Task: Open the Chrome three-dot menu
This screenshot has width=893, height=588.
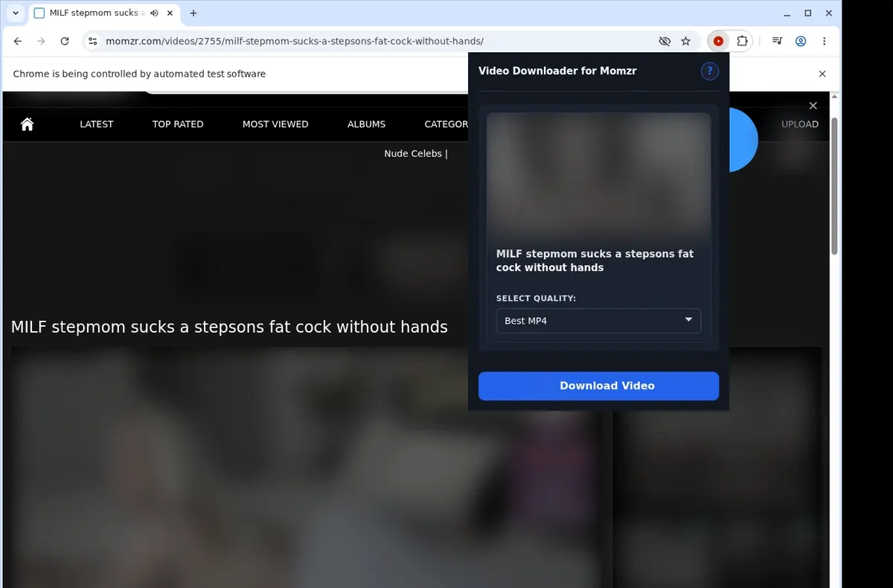Action: tap(824, 42)
